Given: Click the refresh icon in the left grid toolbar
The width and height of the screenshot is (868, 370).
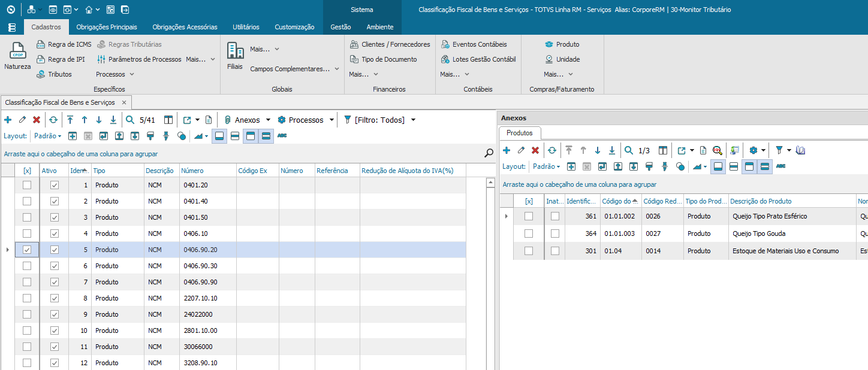Looking at the screenshot, I should [53, 120].
